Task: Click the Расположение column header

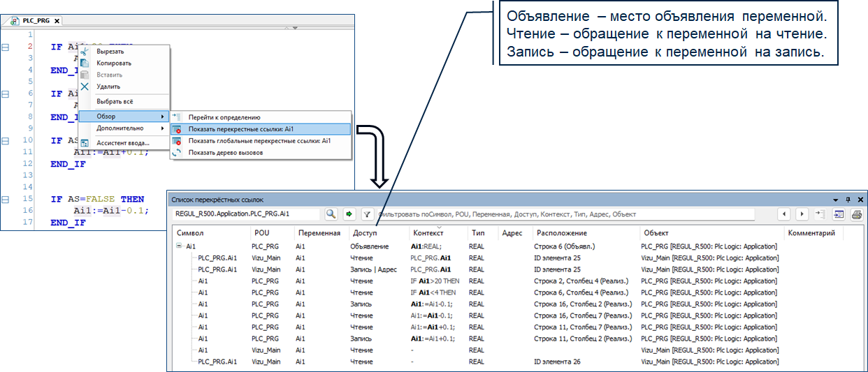Action: [562, 233]
